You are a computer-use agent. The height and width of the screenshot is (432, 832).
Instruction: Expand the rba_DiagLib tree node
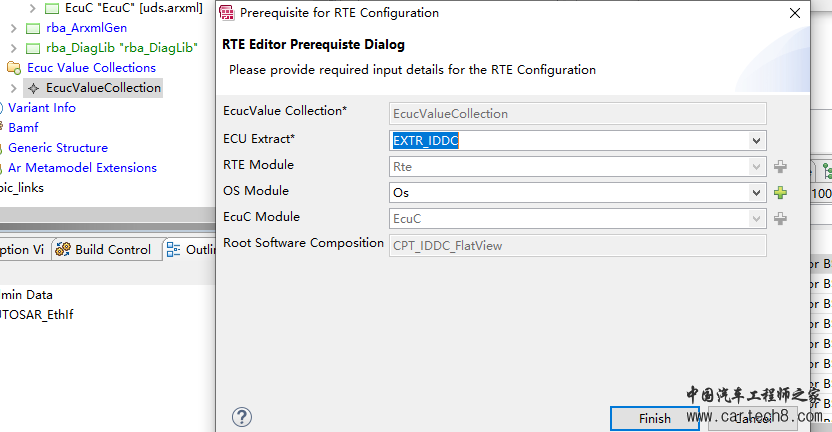click(13, 48)
